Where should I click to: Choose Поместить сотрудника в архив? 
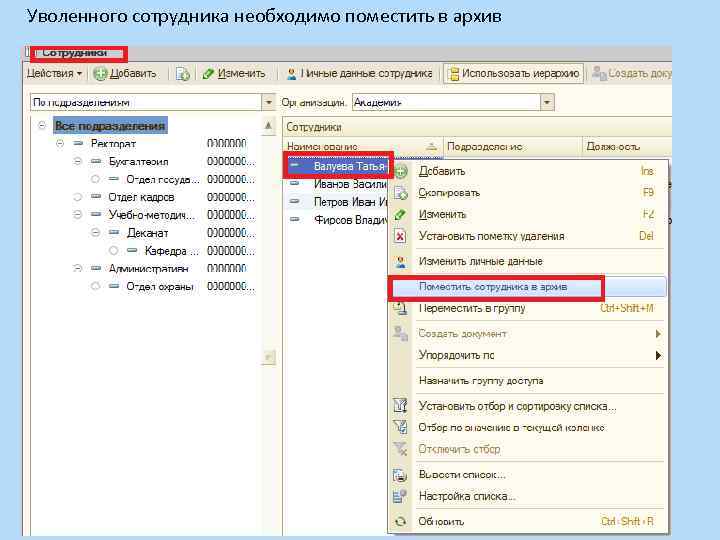click(x=528, y=287)
